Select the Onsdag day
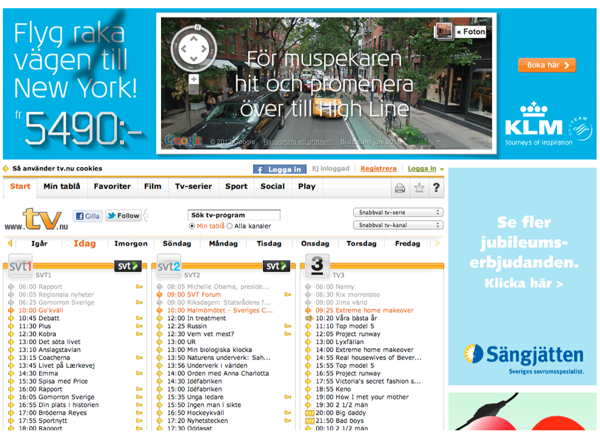This screenshot has width=600, height=435. tap(315, 244)
